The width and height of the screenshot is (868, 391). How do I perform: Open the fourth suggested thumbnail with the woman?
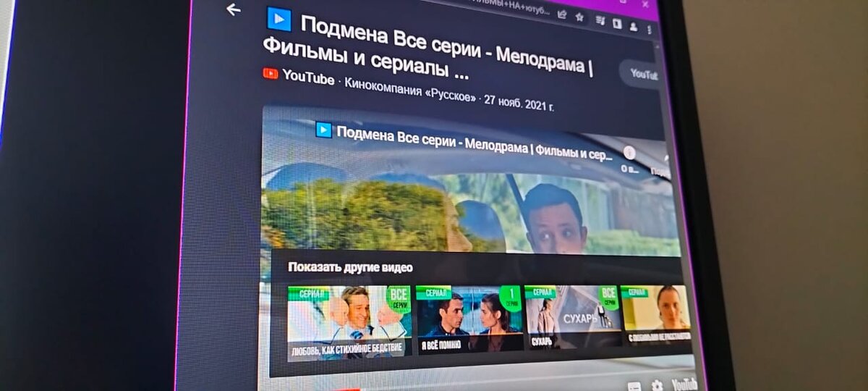[655, 314]
